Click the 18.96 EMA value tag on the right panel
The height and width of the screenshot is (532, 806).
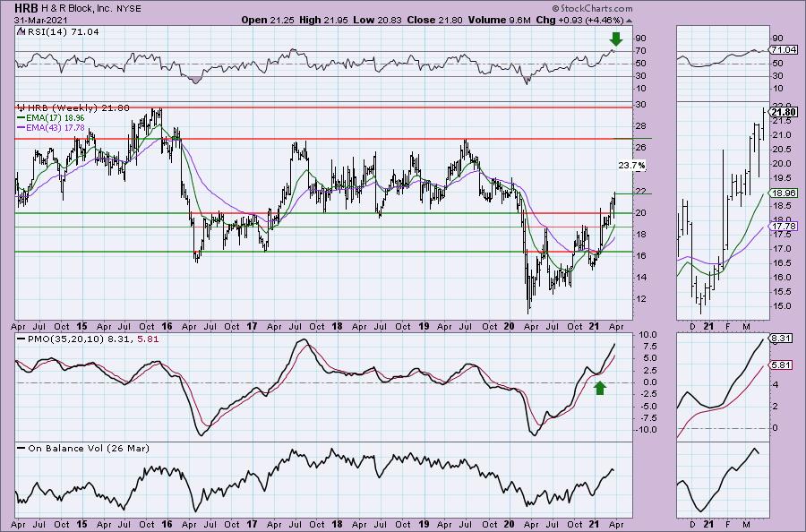[785, 193]
